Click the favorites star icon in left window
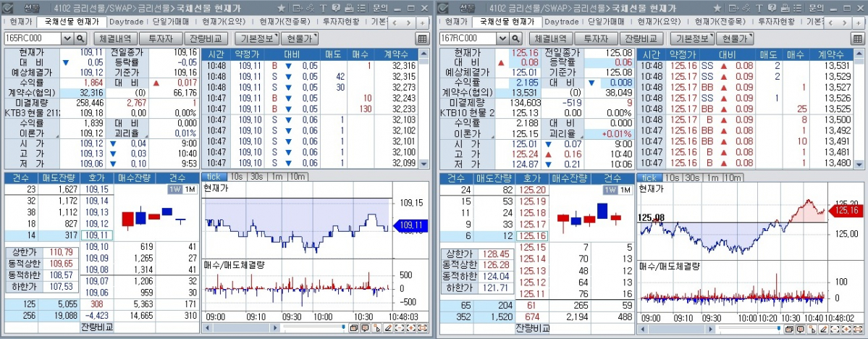The width and height of the screenshot is (868, 339). point(281,8)
